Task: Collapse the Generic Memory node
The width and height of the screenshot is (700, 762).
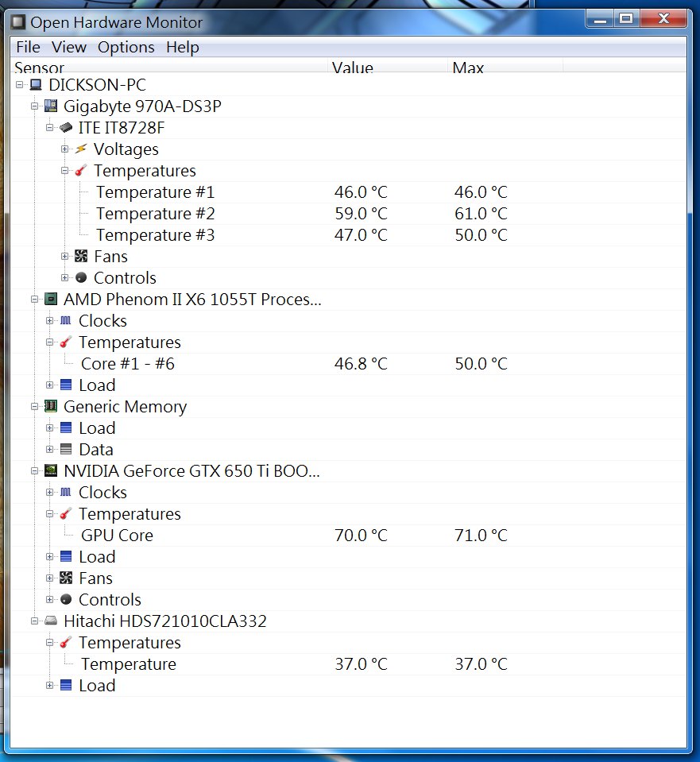Action: pyautogui.click(x=34, y=406)
